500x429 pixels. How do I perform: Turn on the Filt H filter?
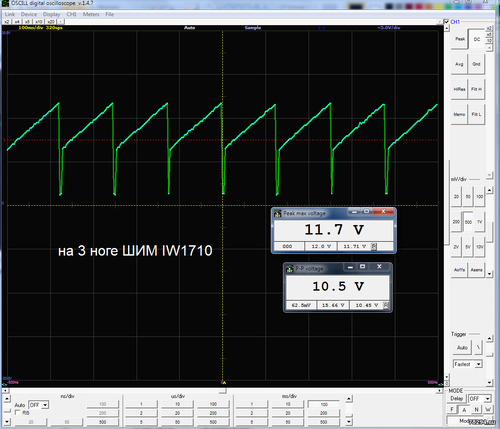pos(476,89)
